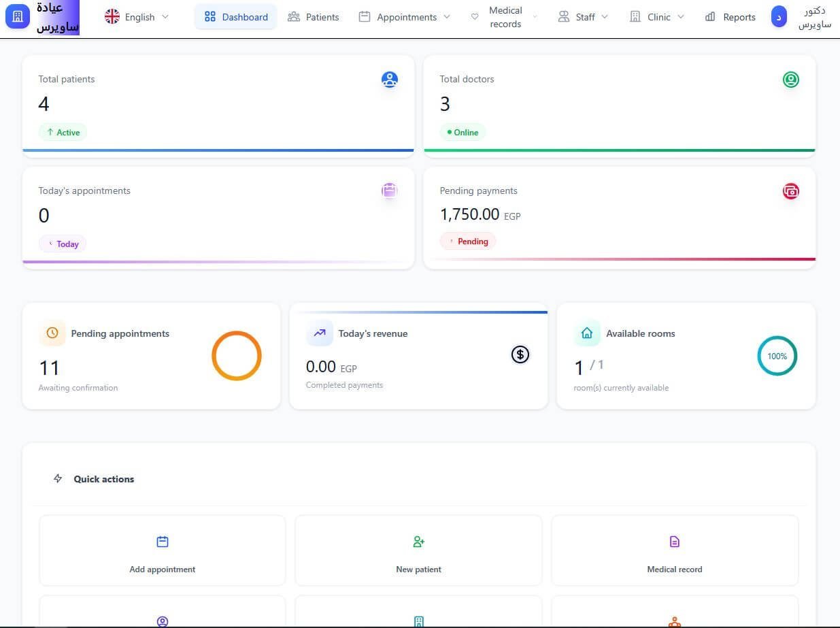
Task: Click the Available rooms house icon
Action: pos(587,333)
